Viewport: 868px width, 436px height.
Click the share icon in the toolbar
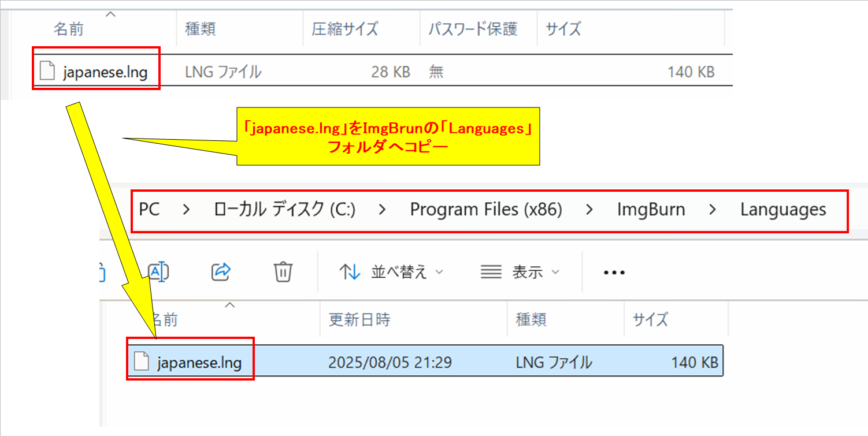coord(221,271)
